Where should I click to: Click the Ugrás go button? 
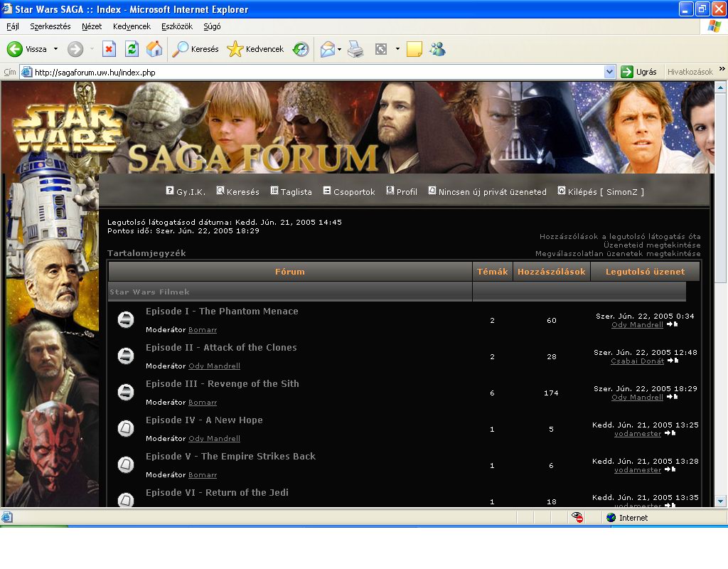pos(639,72)
